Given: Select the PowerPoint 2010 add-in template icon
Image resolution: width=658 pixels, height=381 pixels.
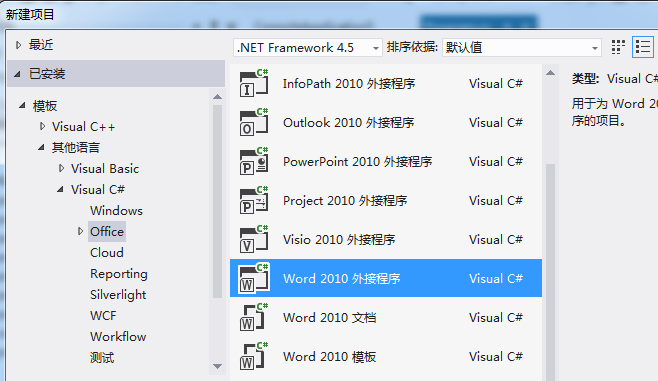Looking at the screenshot, I should coord(254,162).
